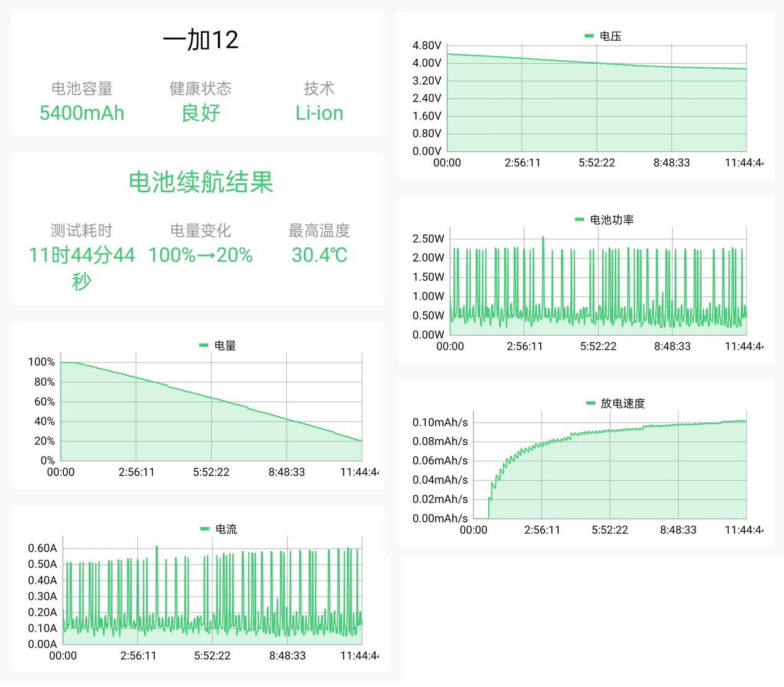
Task: Click 5:52:22 time label under 电量 chart
Action: (x=211, y=472)
